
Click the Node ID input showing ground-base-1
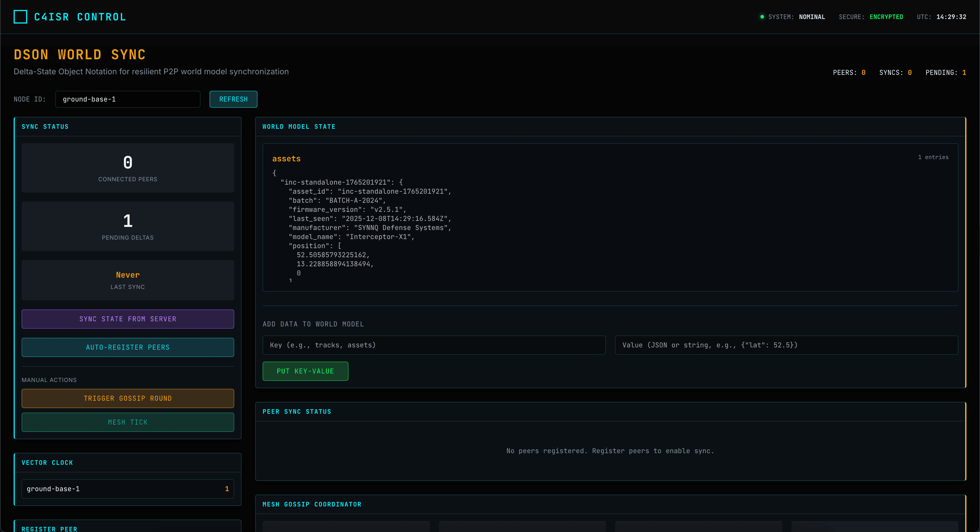click(128, 99)
